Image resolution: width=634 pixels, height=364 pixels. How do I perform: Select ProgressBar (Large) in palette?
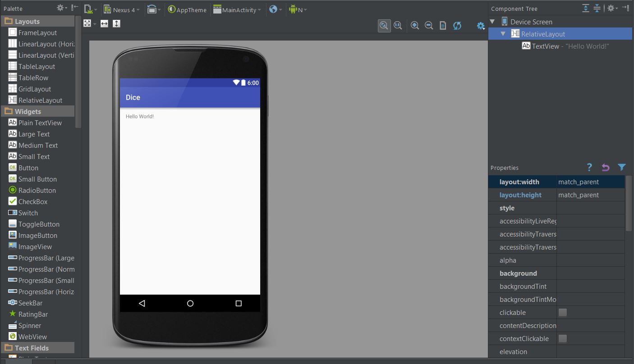[41, 258]
